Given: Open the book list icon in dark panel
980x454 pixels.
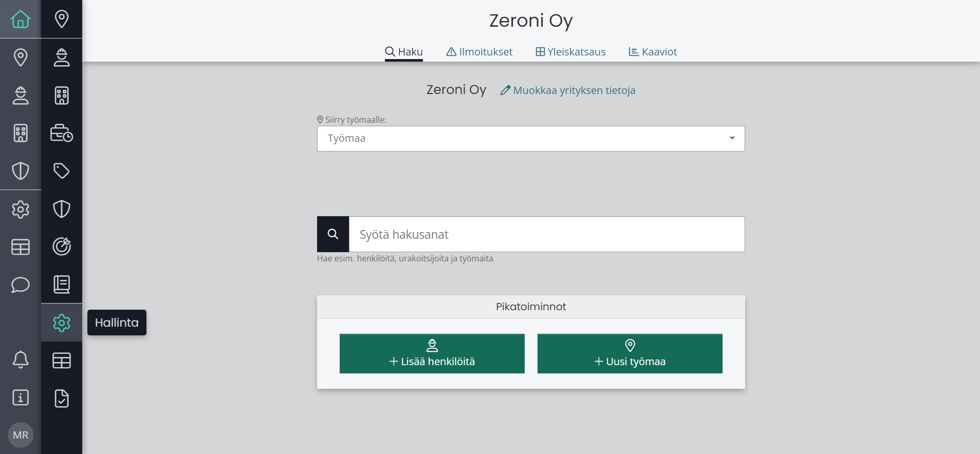Looking at the screenshot, I should [x=62, y=285].
